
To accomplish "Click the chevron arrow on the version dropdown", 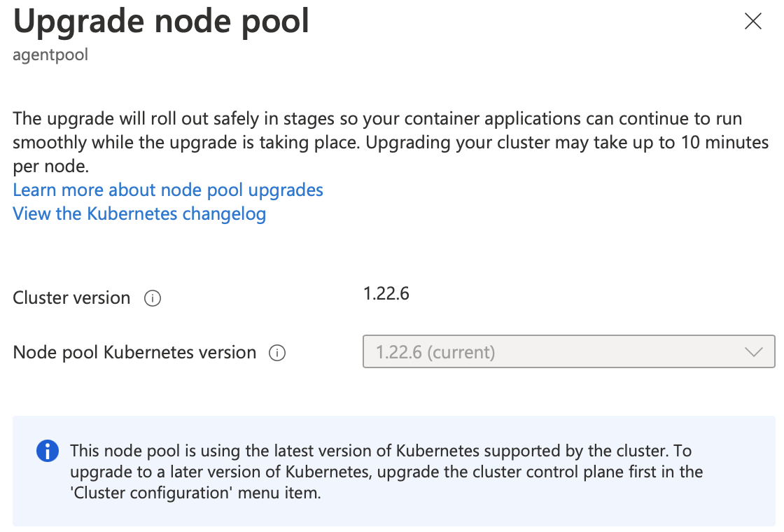I will (x=753, y=352).
